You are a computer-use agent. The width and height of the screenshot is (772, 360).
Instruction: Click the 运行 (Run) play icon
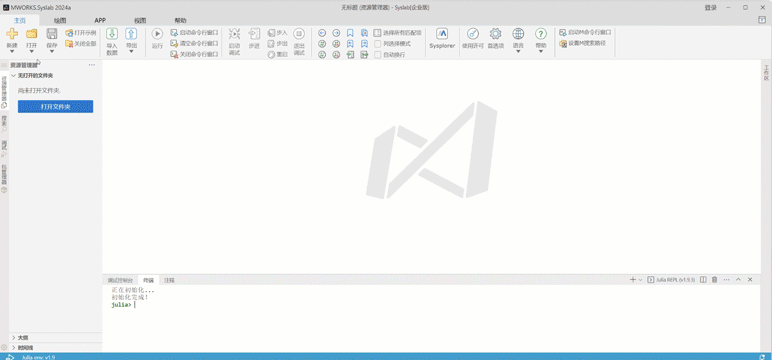pos(157,33)
